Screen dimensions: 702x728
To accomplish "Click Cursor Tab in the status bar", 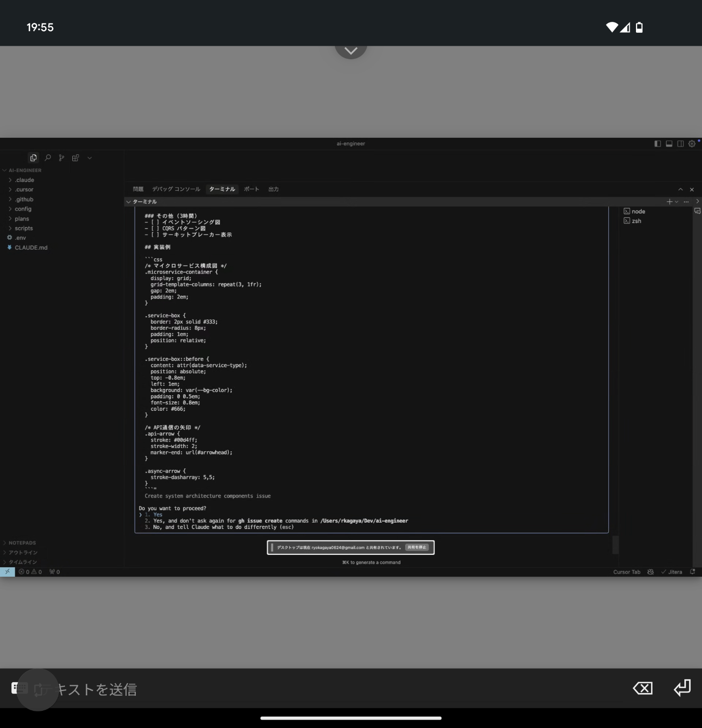I will pos(627,572).
